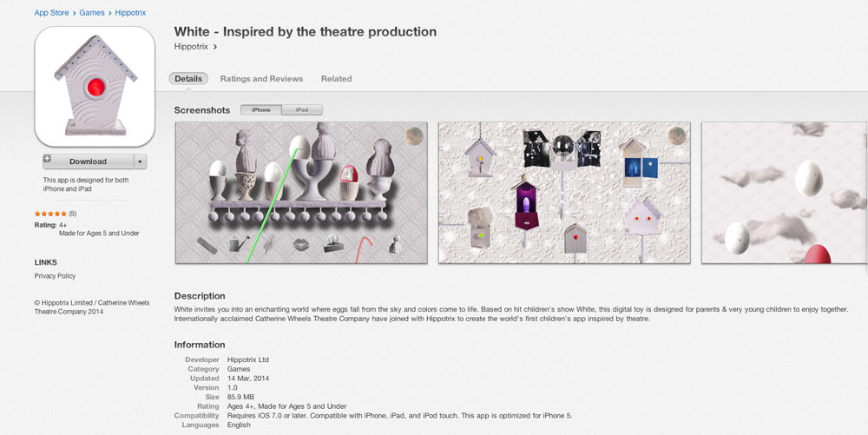The width and height of the screenshot is (868, 435).
Task: Select the iPad screenshots toggle
Action: point(302,110)
